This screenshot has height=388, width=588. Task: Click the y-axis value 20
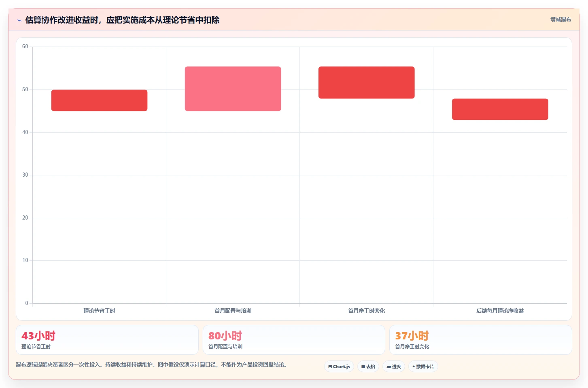(25, 218)
